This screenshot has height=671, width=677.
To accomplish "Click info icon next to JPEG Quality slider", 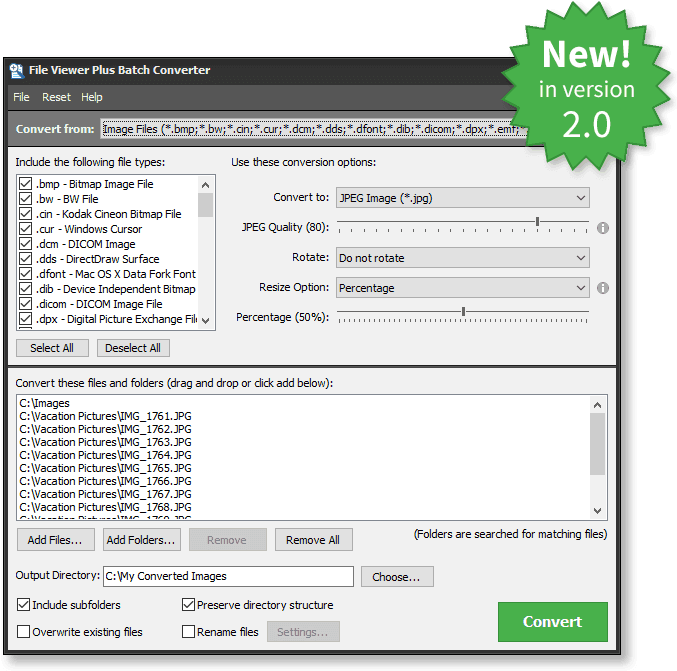I will 603,228.
